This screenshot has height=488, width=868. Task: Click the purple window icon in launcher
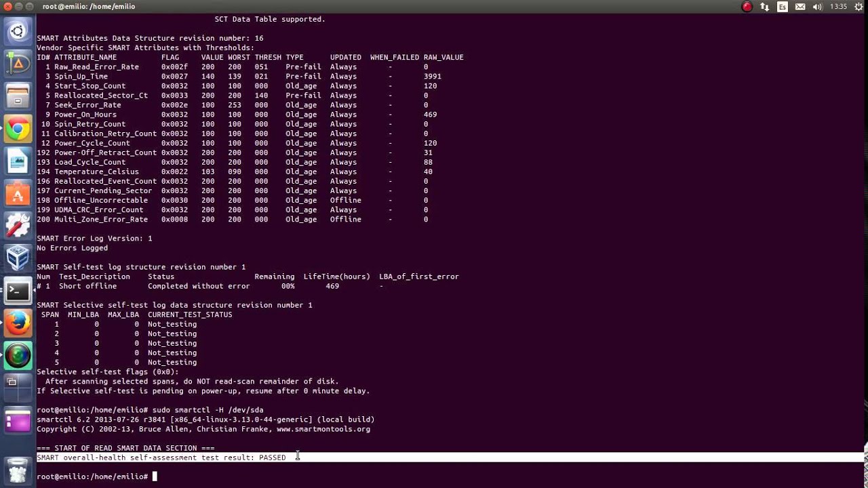pyautogui.click(x=18, y=421)
